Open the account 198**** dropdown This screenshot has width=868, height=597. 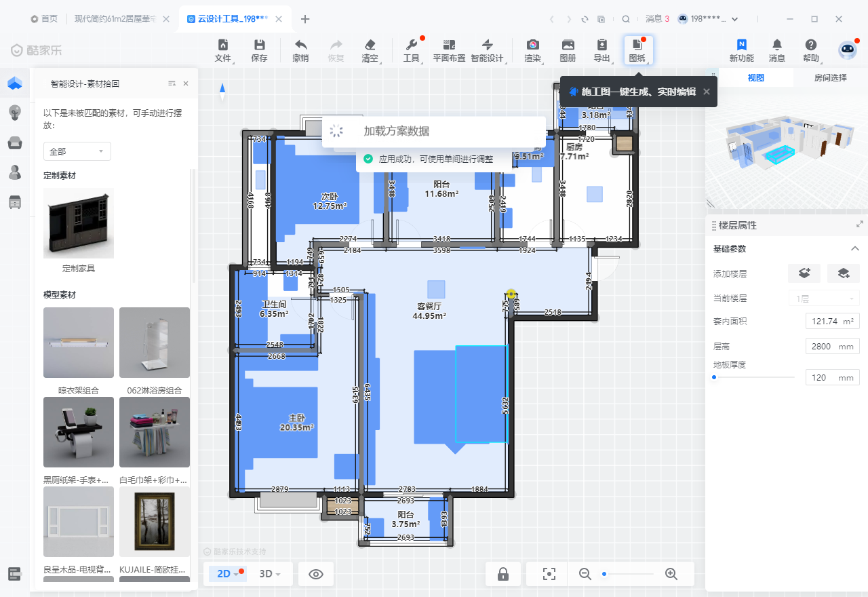point(709,19)
